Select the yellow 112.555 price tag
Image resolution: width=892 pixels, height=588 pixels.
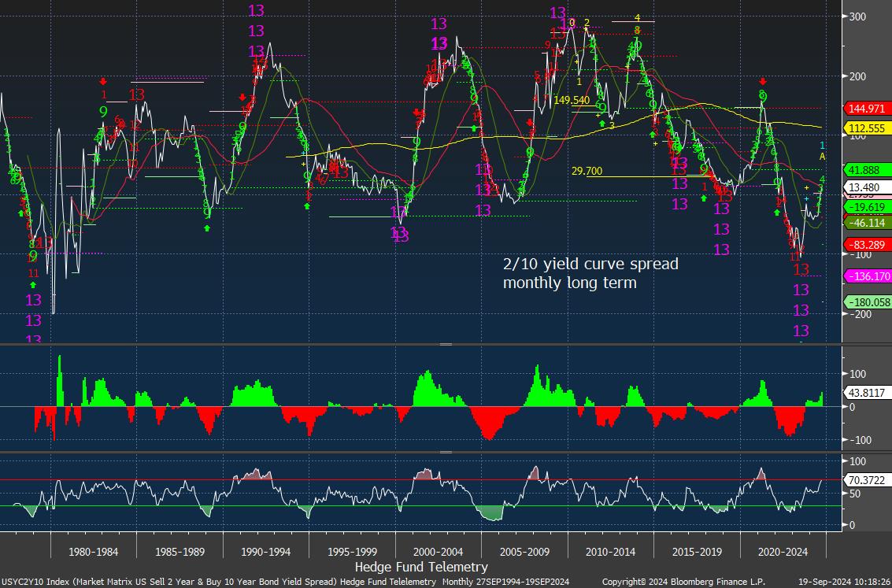868,128
